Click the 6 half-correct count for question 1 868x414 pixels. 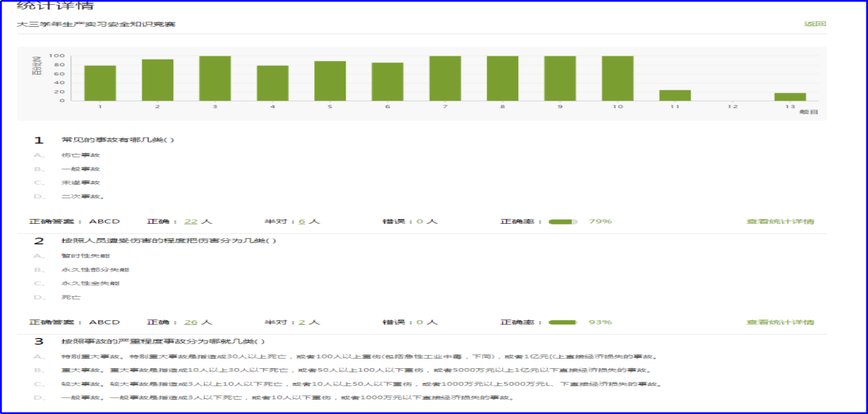(302, 222)
